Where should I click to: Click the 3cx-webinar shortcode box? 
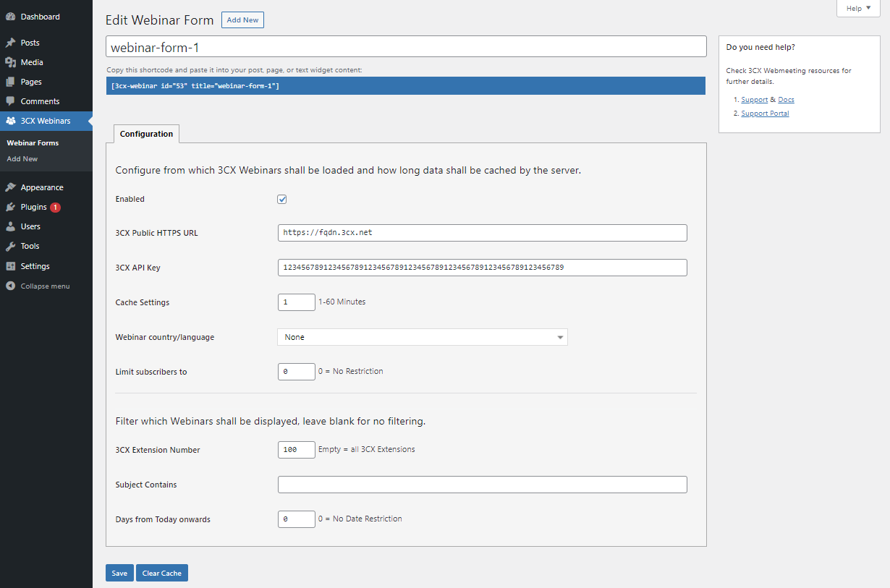click(x=405, y=85)
